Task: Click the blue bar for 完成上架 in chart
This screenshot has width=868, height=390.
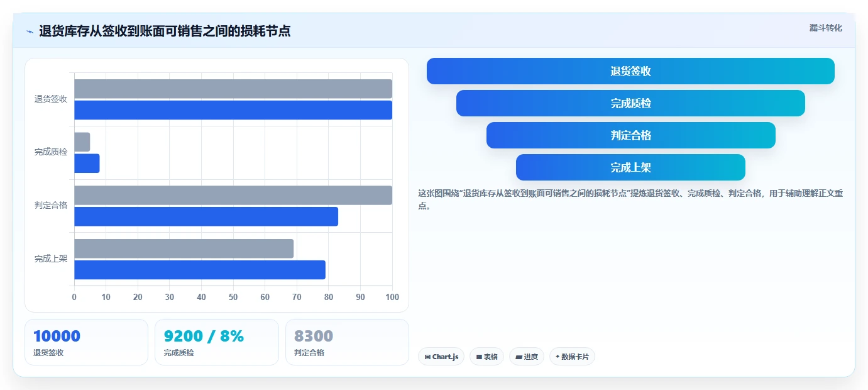Action: point(200,270)
